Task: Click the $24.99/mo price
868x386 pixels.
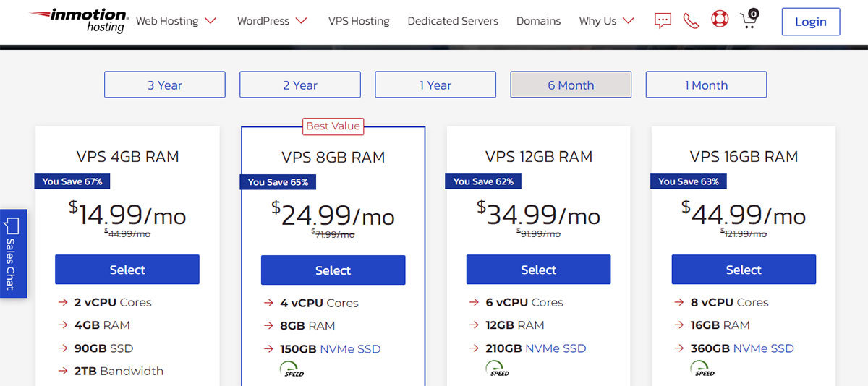Action: pyautogui.click(x=333, y=215)
